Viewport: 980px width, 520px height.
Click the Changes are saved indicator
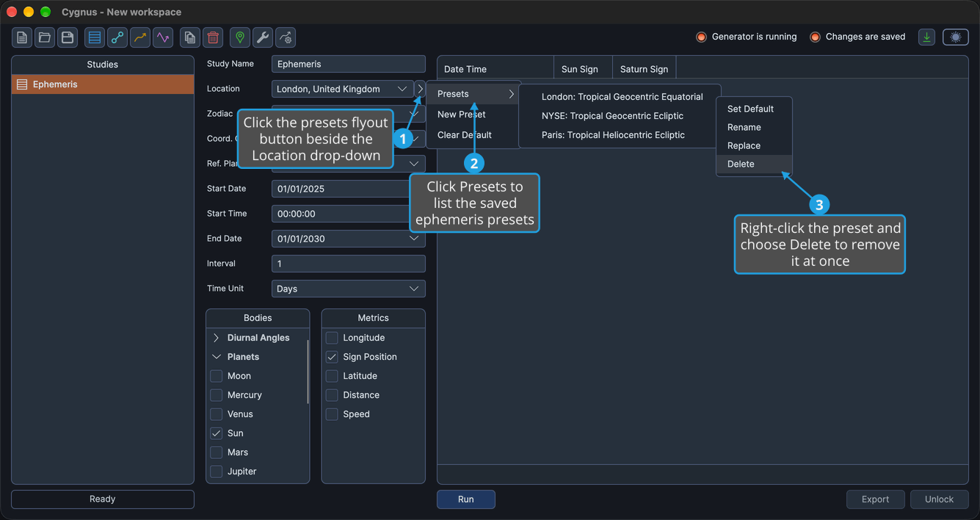coord(857,37)
